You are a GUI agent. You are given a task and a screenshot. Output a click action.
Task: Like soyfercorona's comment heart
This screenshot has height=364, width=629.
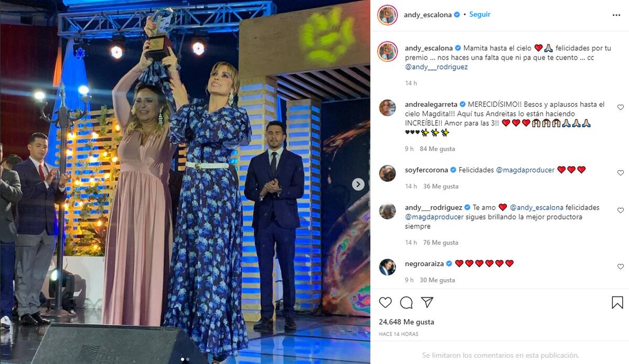tap(621, 173)
